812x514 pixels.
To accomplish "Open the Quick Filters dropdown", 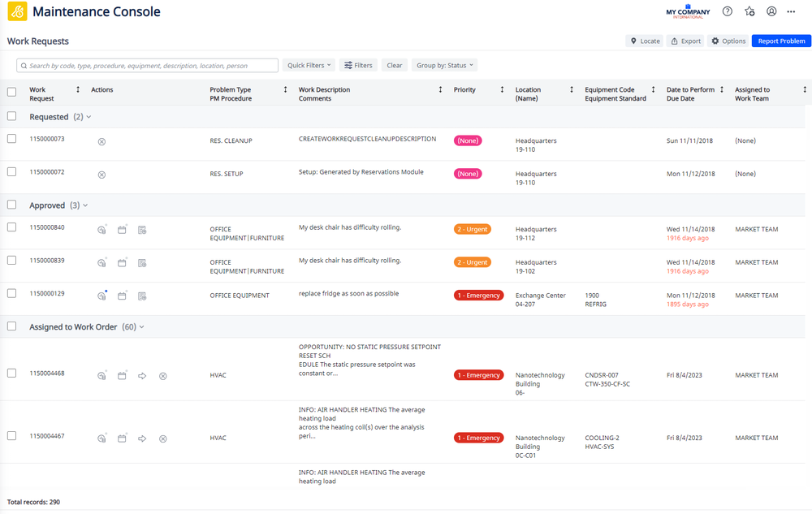I will point(309,65).
